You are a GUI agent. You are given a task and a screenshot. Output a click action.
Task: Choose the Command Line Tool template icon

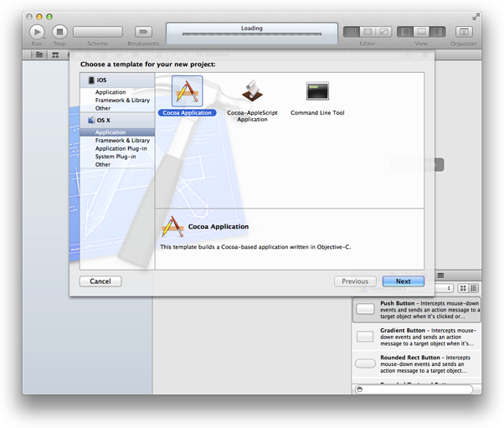(x=317, y=91)
